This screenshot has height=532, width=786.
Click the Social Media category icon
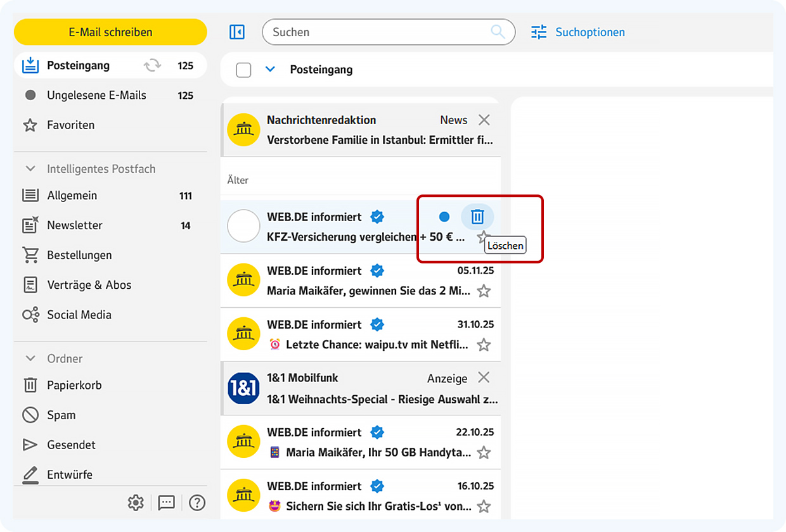(30, 315)
